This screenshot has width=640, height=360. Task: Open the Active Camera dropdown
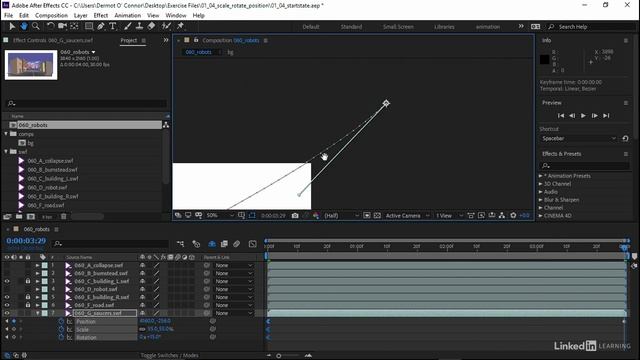pyautogui.click(x=407, y=216)
